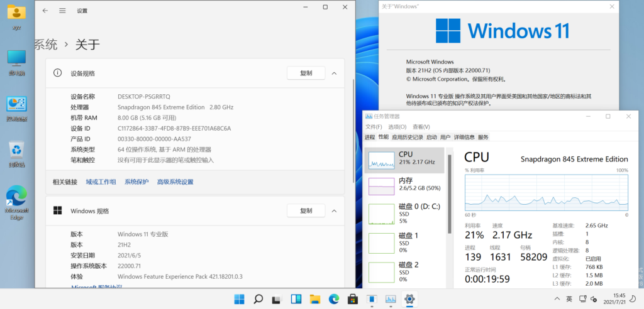Screen dimensions: 644x309
Task: Click the Windows logo beside Windows 规格
Action: [57, 210]
